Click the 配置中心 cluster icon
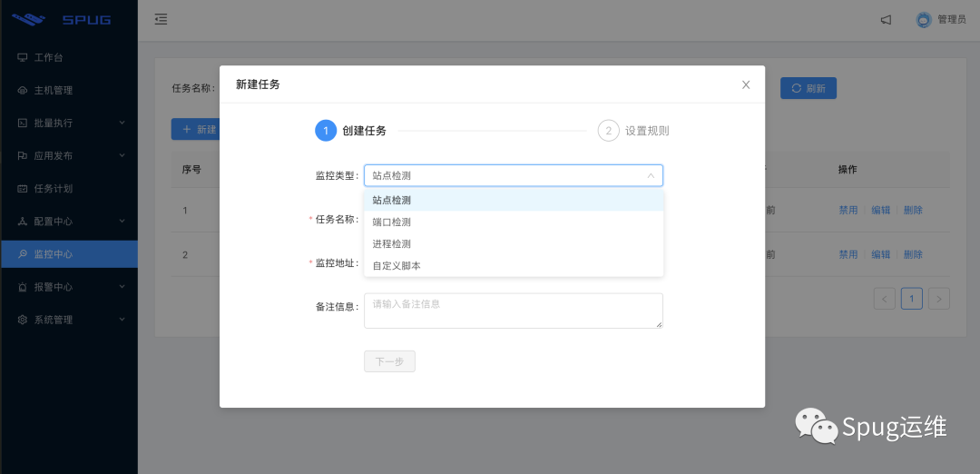 pyautogui.click(x=23, y=222)
